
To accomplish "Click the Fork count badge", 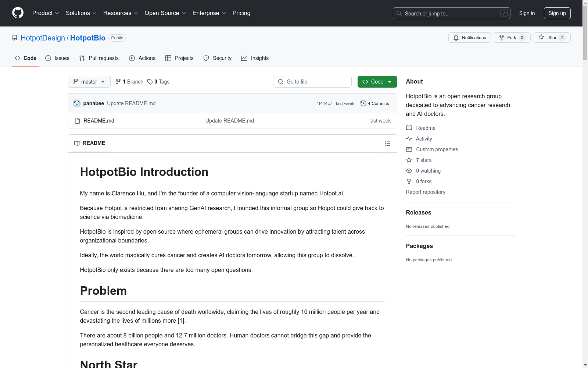I will tap(522, 38).
